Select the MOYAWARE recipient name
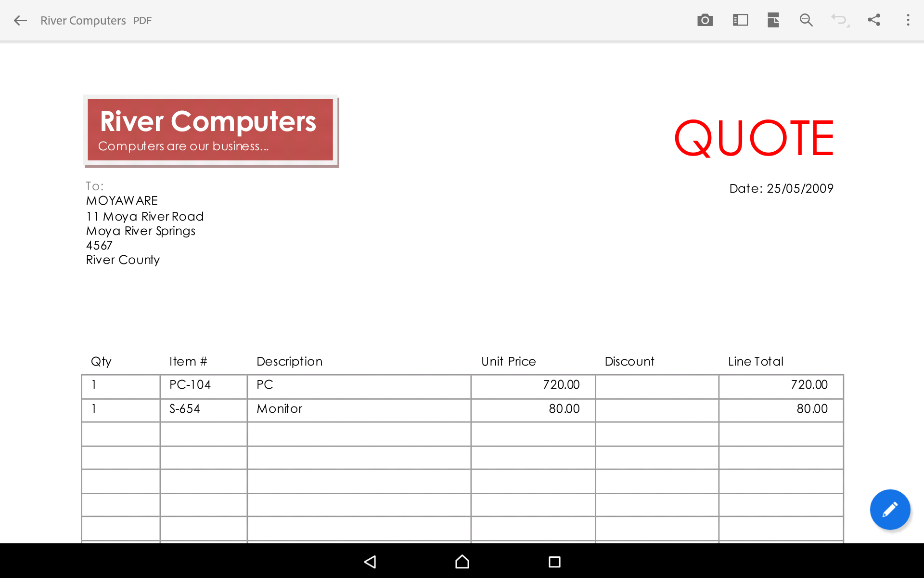The image size is (924, 578). click(122, 200)
